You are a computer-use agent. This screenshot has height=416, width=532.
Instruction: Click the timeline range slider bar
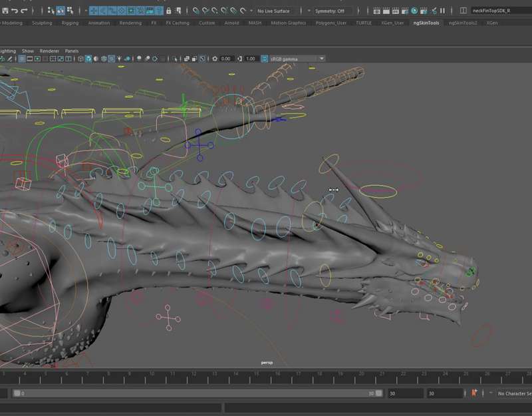198,393
